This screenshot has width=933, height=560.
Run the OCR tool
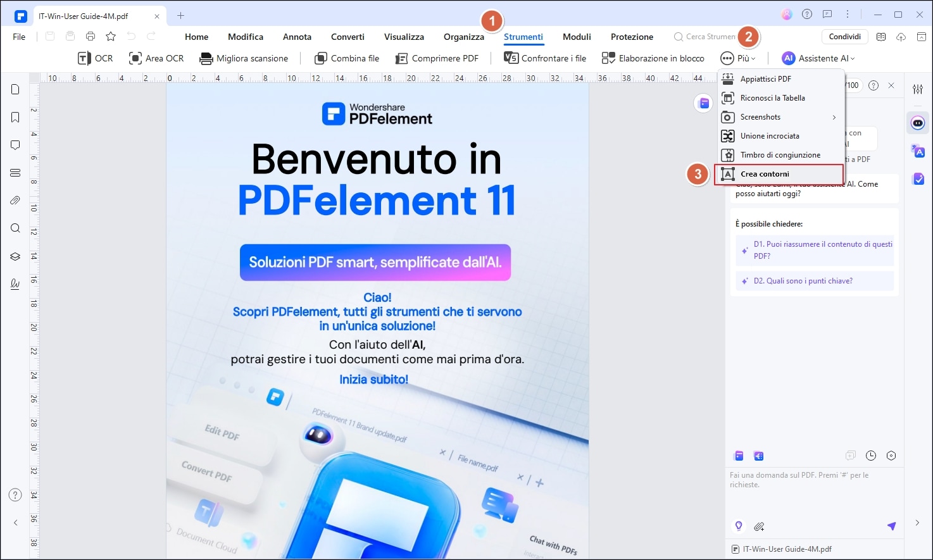coord(95,58)
